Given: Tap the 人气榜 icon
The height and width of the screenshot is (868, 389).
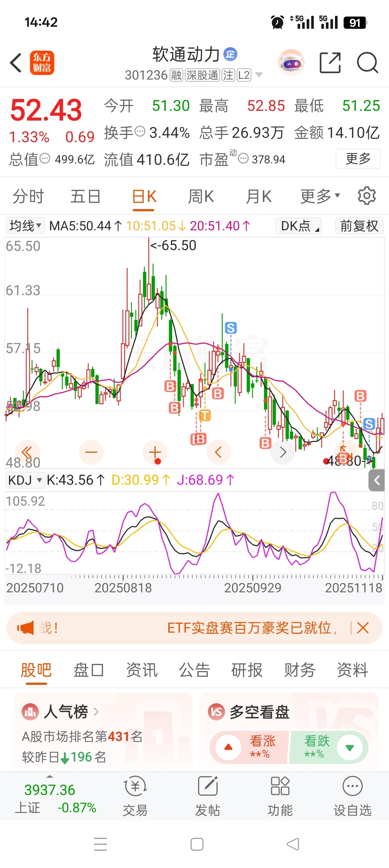Looking at the screenshot, I should click(x=30, y=712).
